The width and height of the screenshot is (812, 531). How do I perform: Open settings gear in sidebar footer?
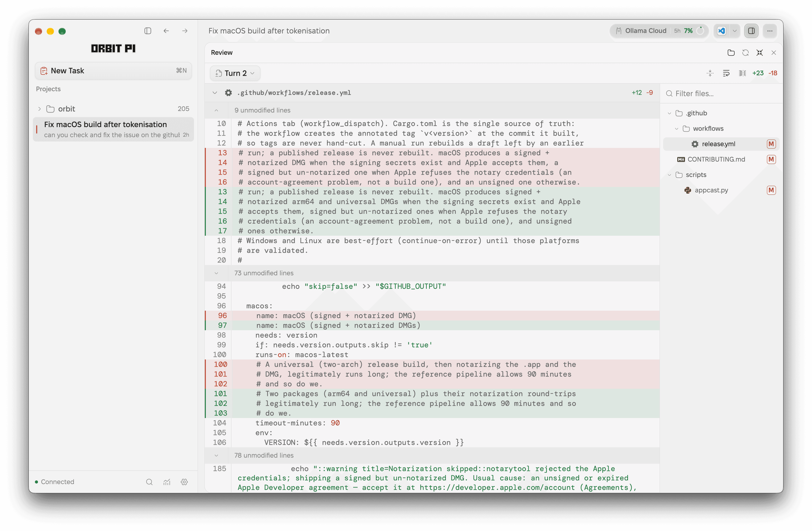click(x=184, y=482)
